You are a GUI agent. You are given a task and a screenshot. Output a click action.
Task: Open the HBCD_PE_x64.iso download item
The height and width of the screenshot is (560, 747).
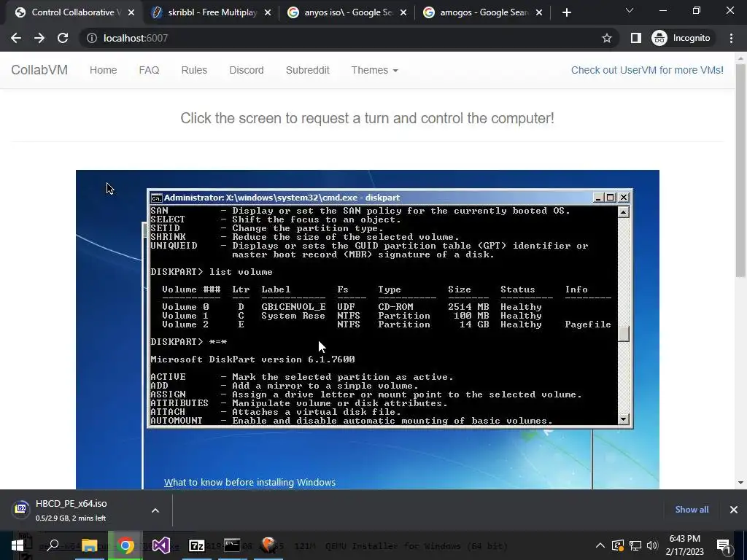[x=71, y=510]
